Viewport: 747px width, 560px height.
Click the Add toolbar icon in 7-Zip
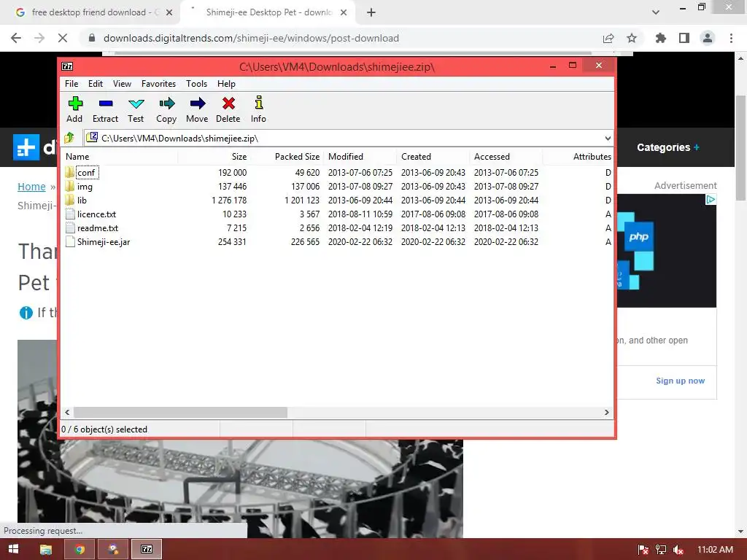(x=75, y=104)
